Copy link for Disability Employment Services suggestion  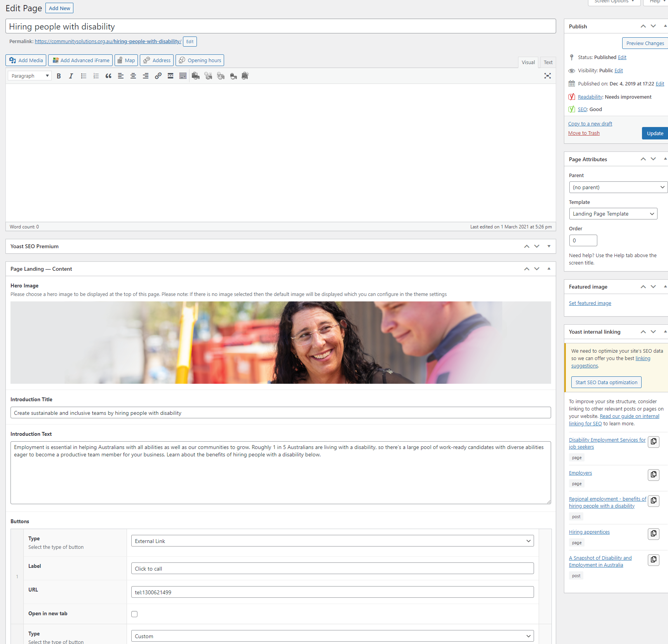pyautogui.click(x=654, y=442)
